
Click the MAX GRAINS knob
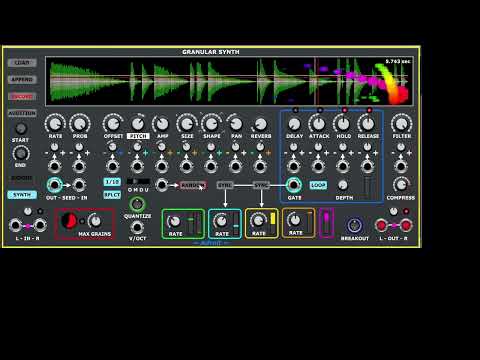coord(95,221)
